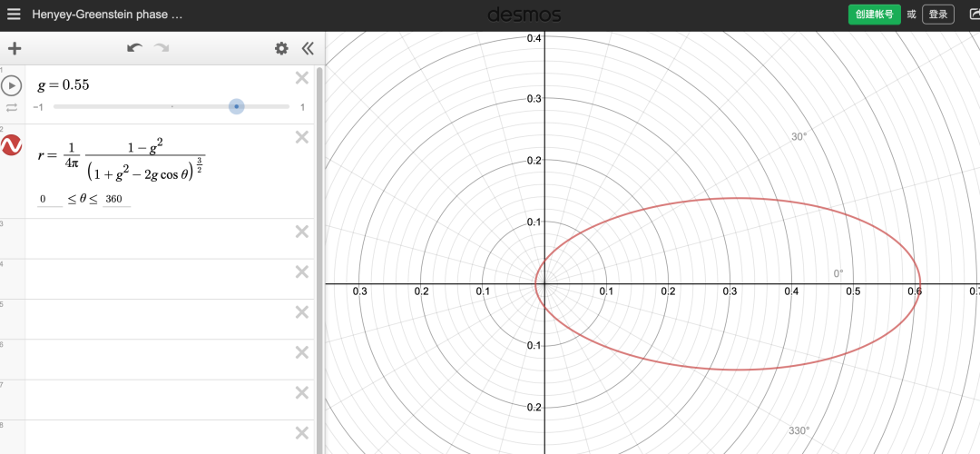Delete expression row 4
This screenshot has width=980, height=454.
(302, 272)
